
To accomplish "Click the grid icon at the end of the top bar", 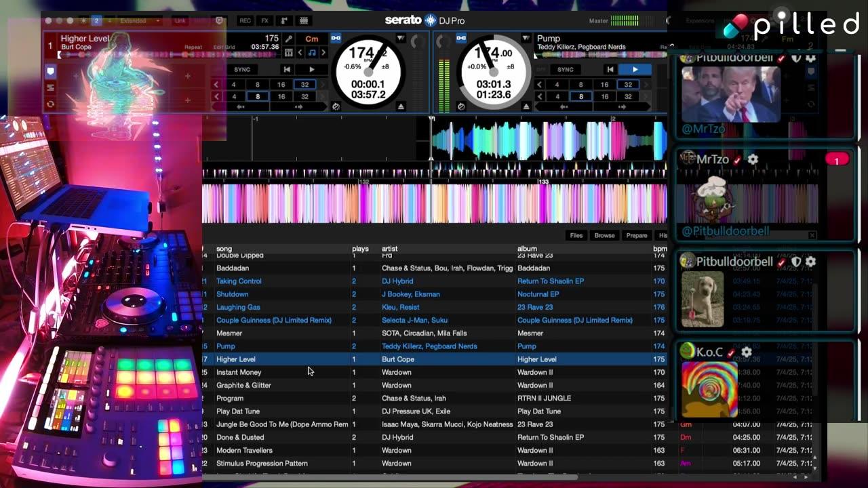I will point(304,21).
